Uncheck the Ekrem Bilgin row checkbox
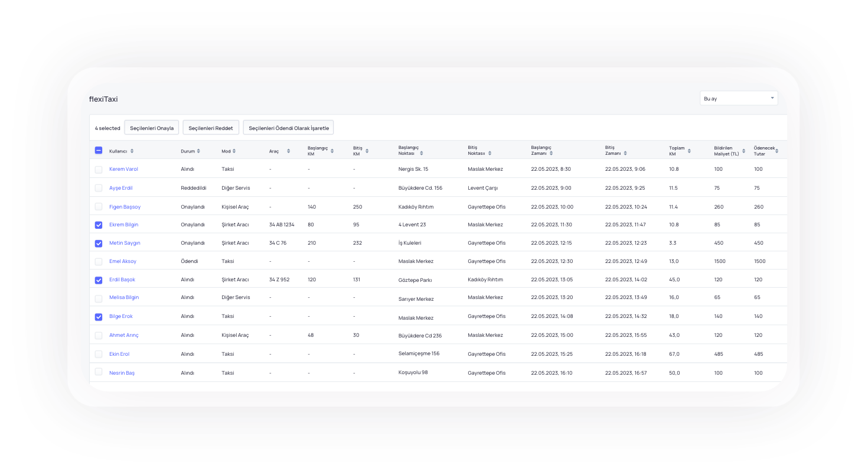The width and height of the screenshot is (868, 474). tap(99, 225)
